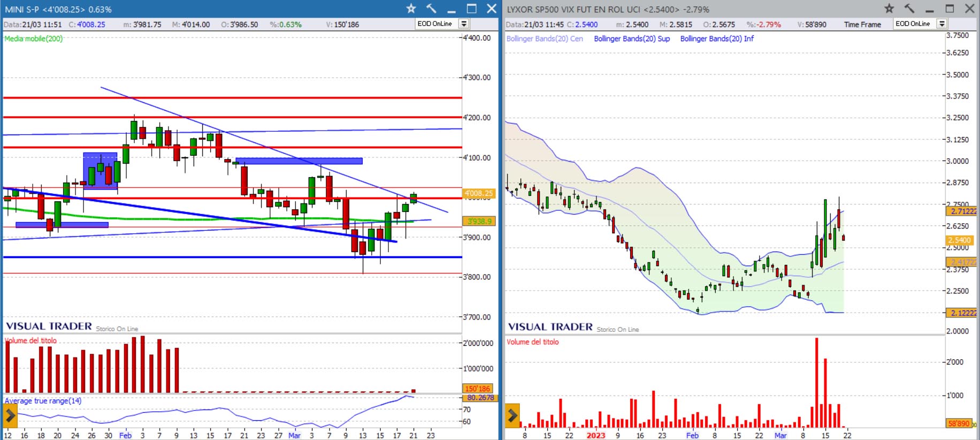980x440 pixels.
Task: Click 2023 label on LYXOR time axis
Action: (x=595, y=435)
